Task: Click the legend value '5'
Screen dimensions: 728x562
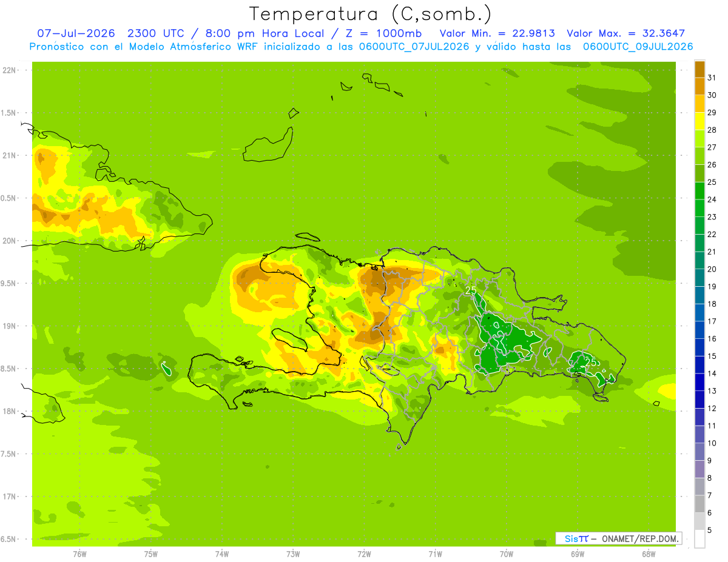Action: click(x=710, y=530)
